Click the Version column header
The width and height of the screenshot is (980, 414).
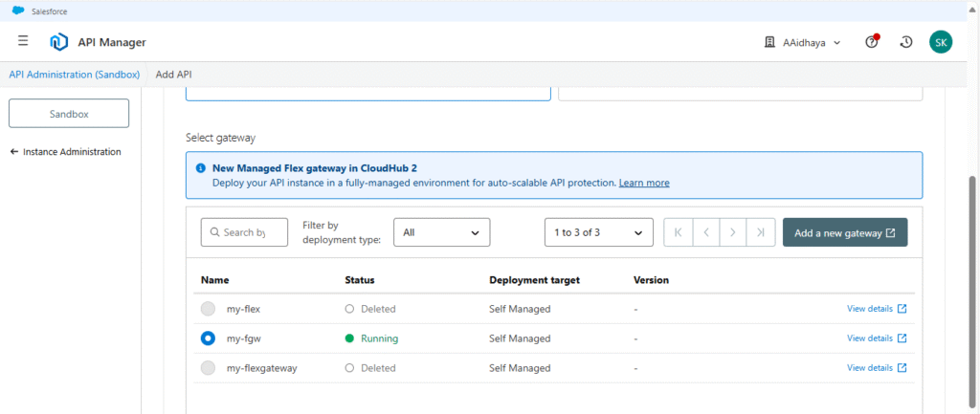coord(651,280)
